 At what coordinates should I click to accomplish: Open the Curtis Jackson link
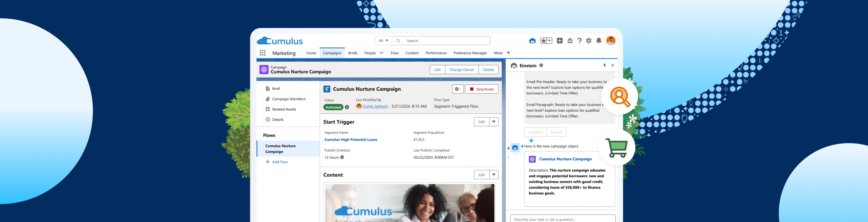pyautogui.click(x=375, y=106)
